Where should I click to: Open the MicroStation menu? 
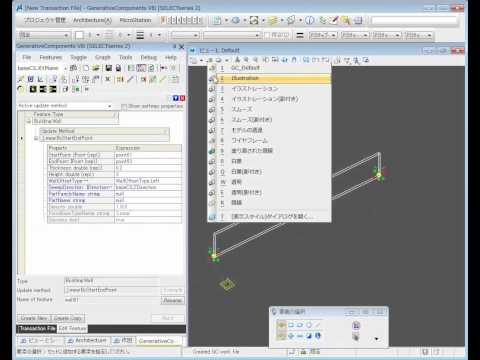click(135, 20)
